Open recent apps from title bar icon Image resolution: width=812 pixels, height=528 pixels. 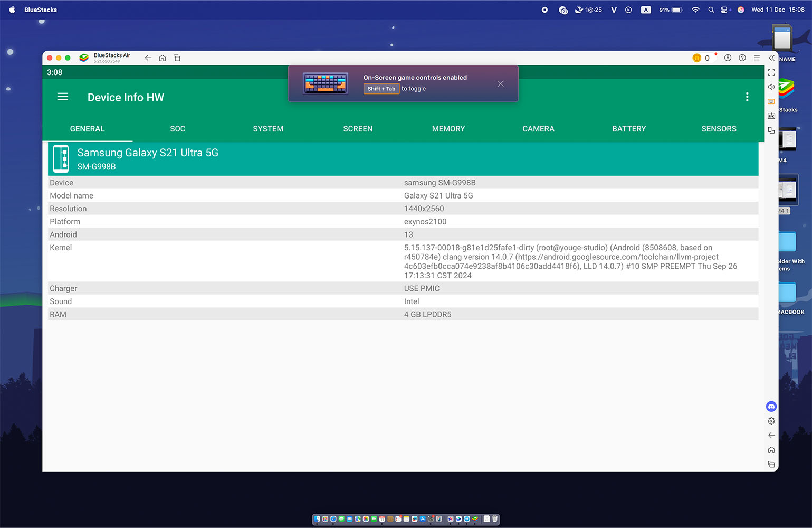pos(177,58)
